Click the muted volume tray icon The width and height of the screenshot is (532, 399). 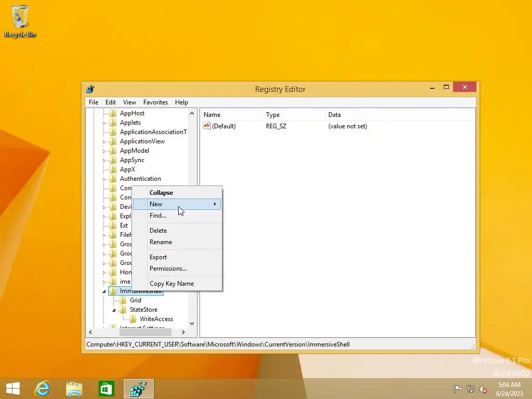click(483, 389)
